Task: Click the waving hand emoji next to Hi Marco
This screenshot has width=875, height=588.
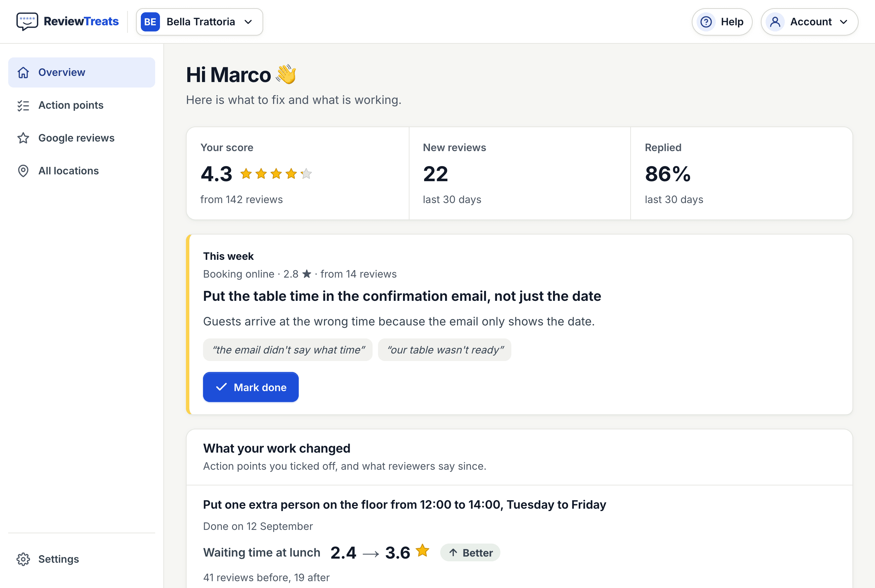Action: click(x=286, y=74)
